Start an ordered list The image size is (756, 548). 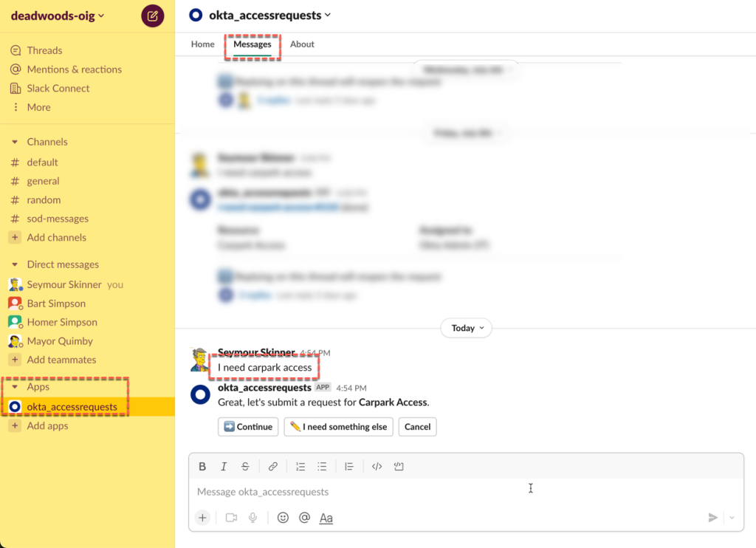[x=300, y=467]
